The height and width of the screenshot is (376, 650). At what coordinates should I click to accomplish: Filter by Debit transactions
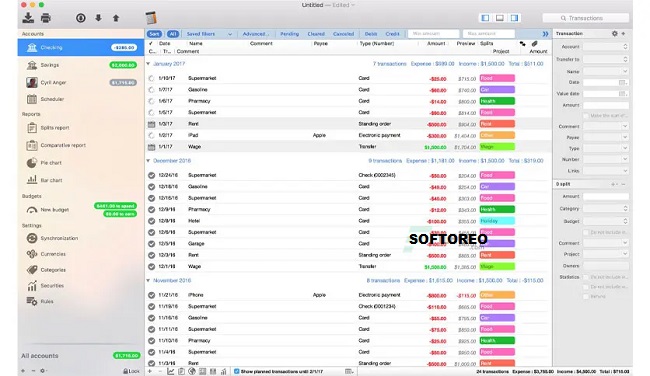coord(371,34)
